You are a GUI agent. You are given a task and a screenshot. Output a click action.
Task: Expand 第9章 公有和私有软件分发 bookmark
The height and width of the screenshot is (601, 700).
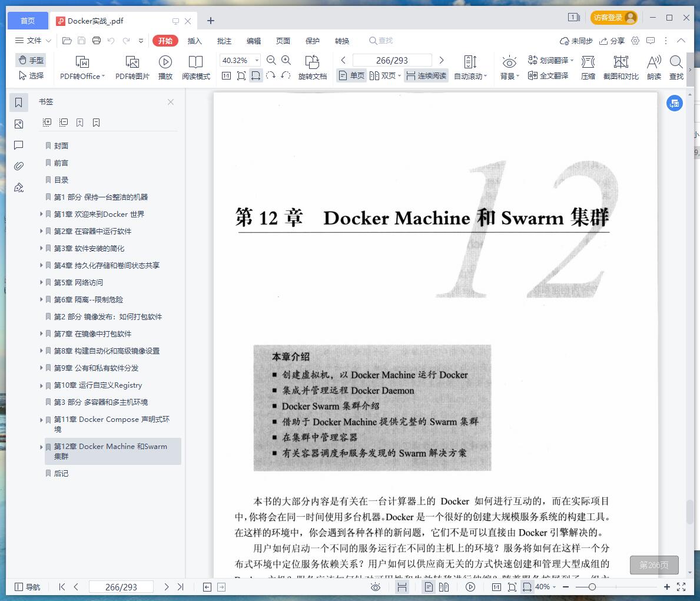coord(41,368)
